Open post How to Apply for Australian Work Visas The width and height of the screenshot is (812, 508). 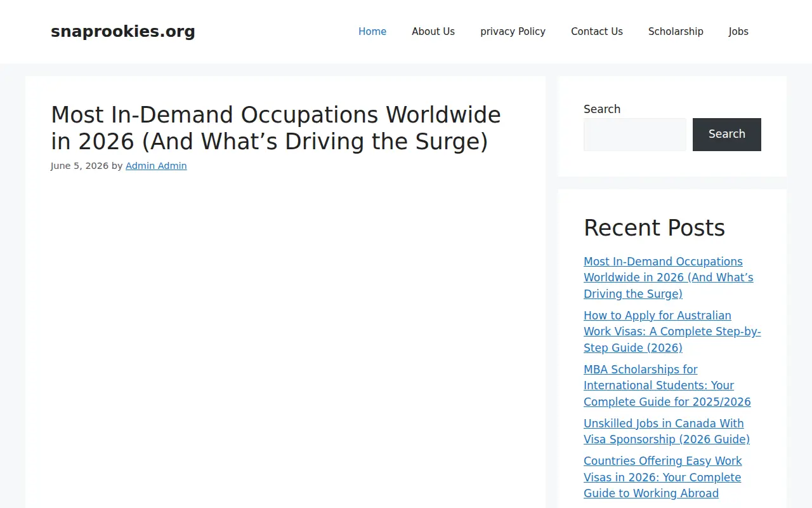click(x=672, y=331)
